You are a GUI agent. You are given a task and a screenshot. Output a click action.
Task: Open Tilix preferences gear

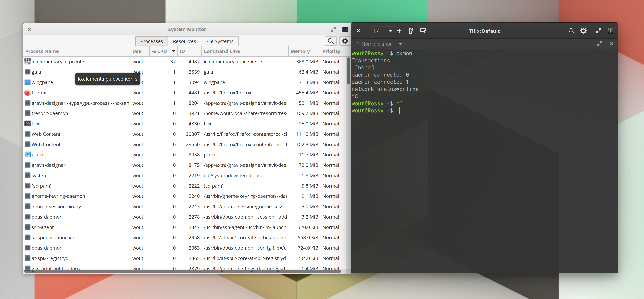583,31
